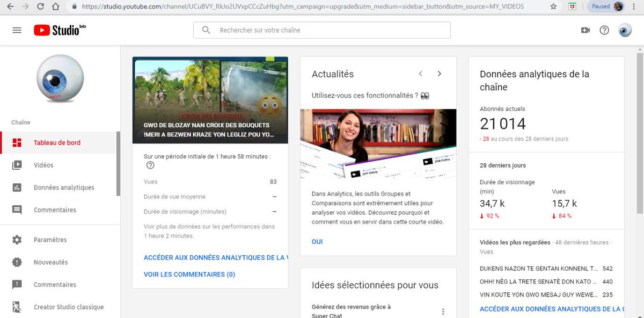The image size is (644, 318).
Task: Click the page vertical scrollbar on the right edge
Action: 640,134
